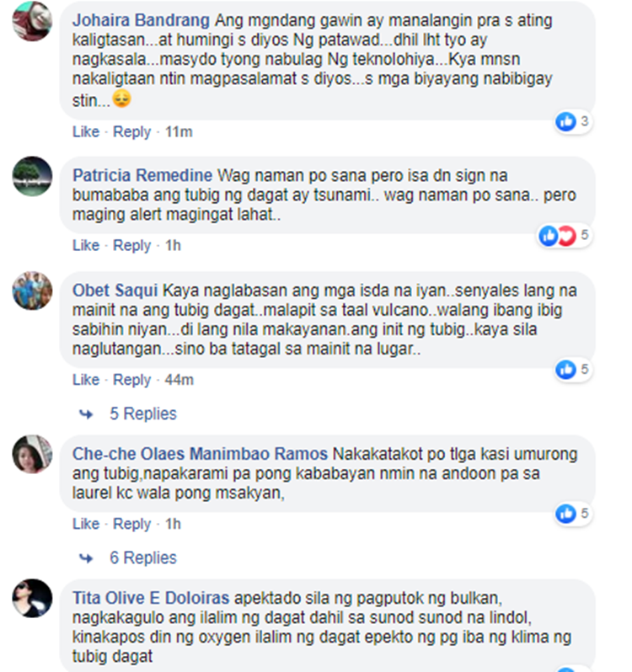Viewport: 632px width, 672px height.
Task: Click the thumbs-up reaction on Patricia Remedine's comment
Action: [x=549, y=235]
